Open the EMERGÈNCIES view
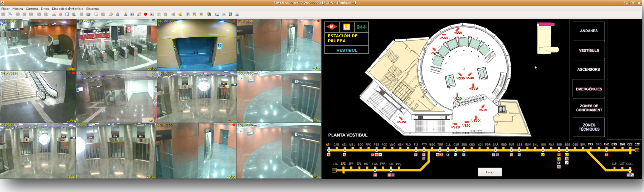644x192 pixels. click(589, 89)
